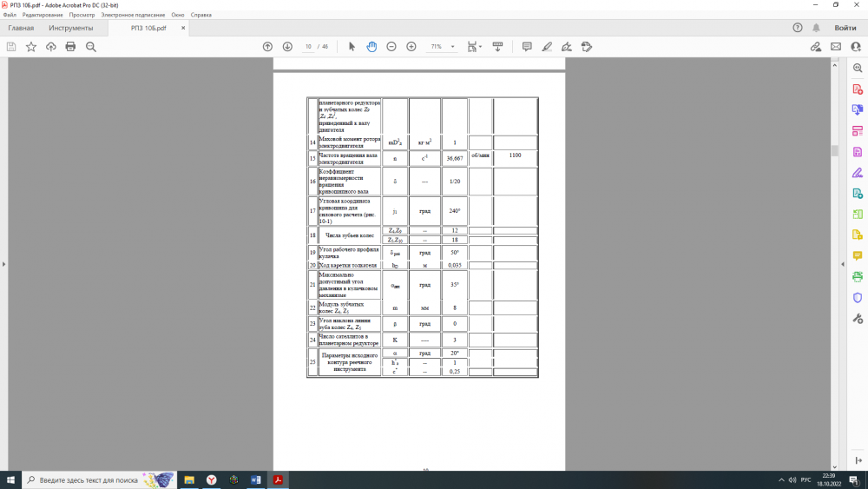Open the Файл menu

point(10,15)
